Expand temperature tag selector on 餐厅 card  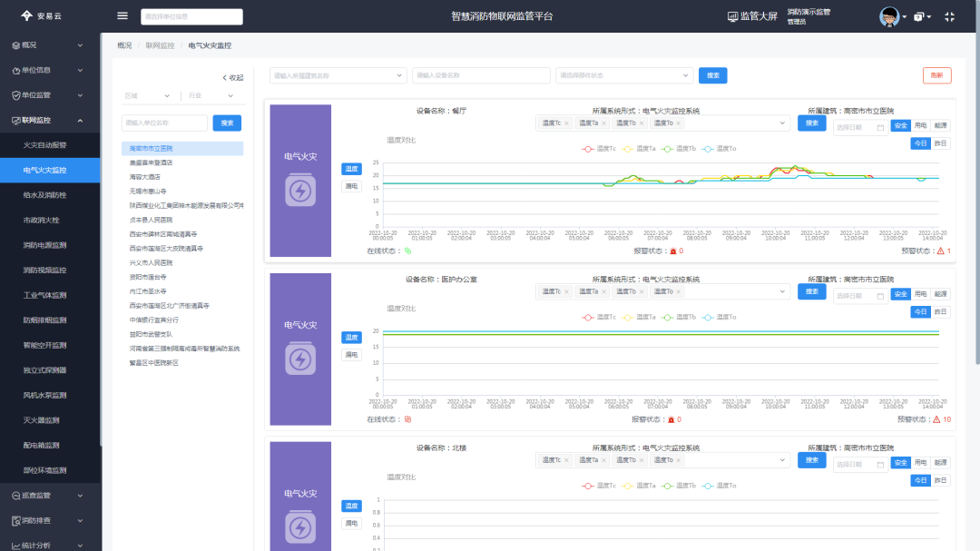(782, 123)
